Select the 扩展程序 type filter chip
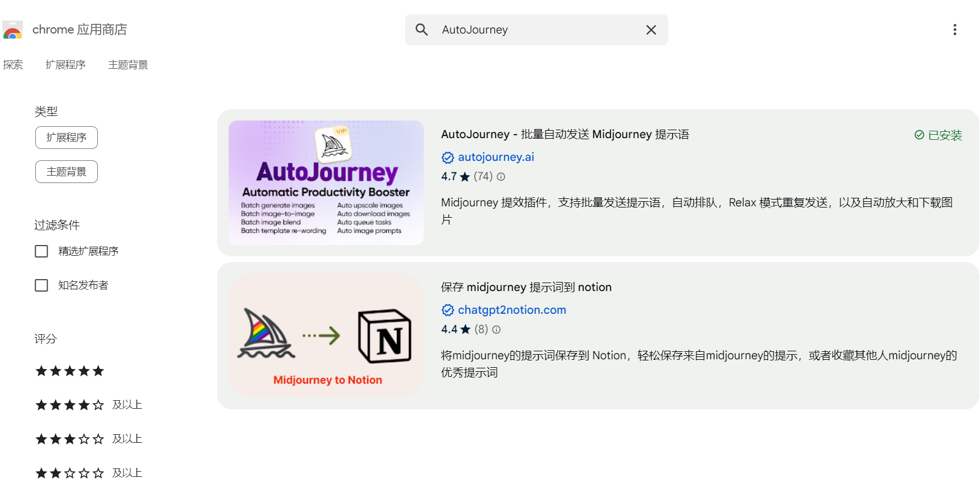 [x=67, y=138]
